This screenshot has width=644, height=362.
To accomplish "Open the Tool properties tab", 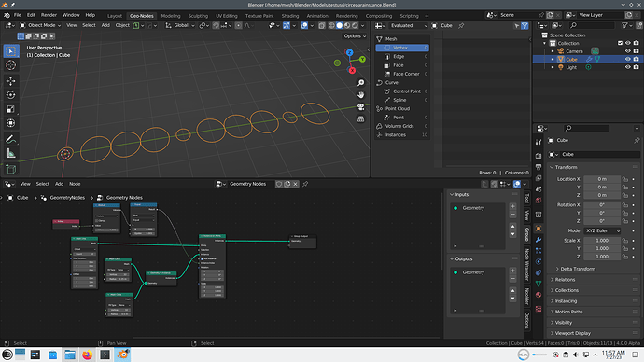I will tap(539, 142).
